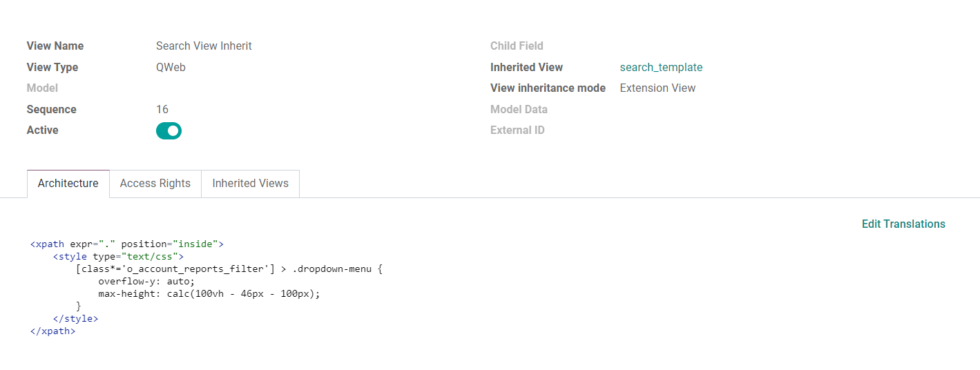Click the Inherited View field label

tap(526, 67)
